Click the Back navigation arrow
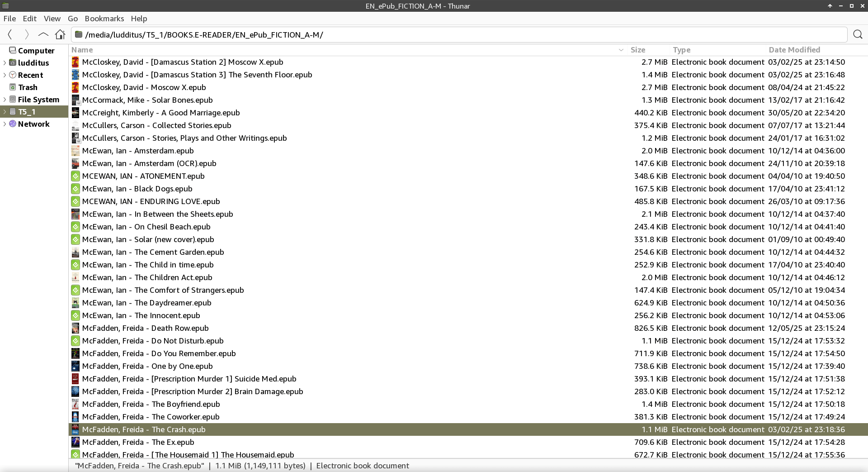 pyautogui.click(x=10, y=34)
